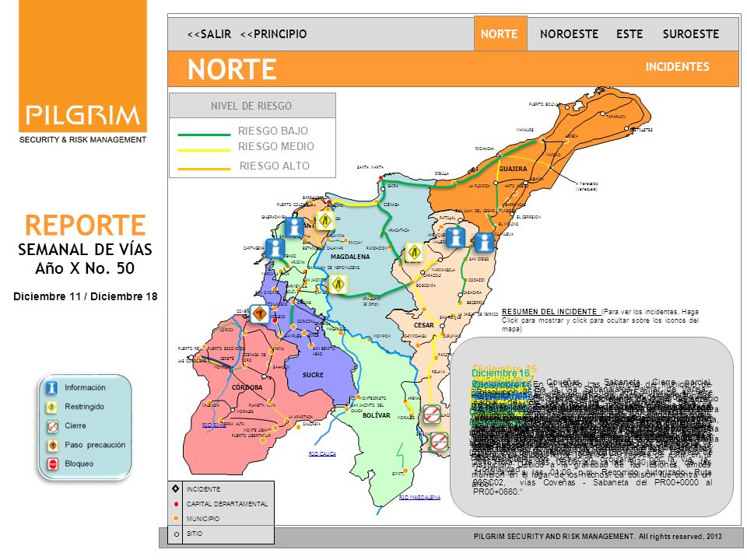Viewport: 747px width, 560px height.
Task: Click the info icon near Valledupar
Action: [x=455, y=237]
